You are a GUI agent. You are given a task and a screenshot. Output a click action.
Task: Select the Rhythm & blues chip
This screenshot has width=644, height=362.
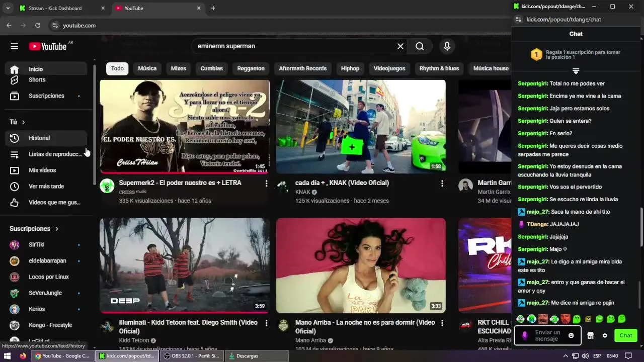[439, 68]
